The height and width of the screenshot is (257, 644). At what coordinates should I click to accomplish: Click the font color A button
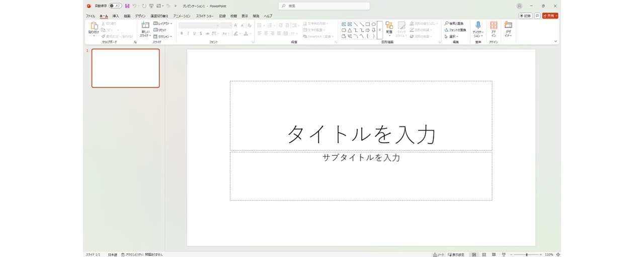tap(246, 34)
